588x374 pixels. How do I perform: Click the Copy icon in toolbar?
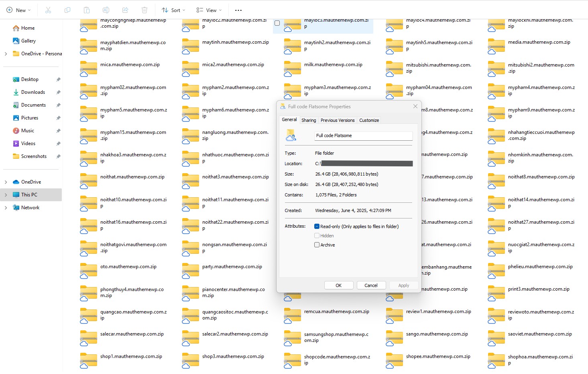(x=67, y=10)
